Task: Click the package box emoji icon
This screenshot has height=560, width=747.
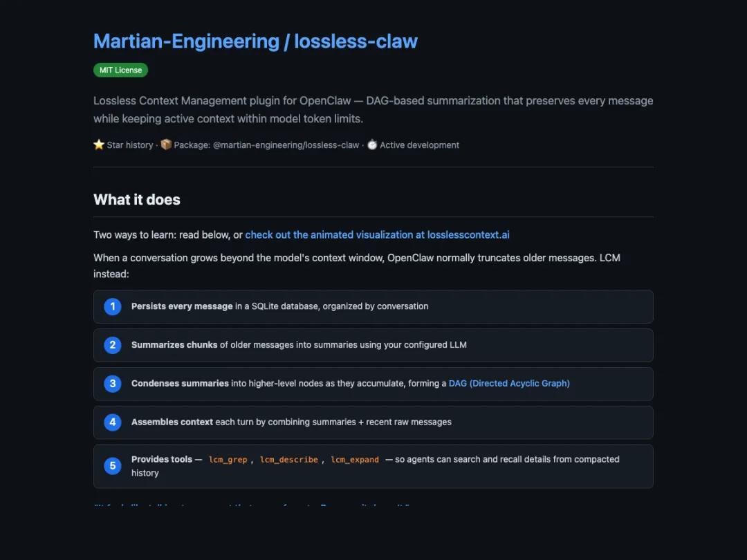Action: pos(166,145)
